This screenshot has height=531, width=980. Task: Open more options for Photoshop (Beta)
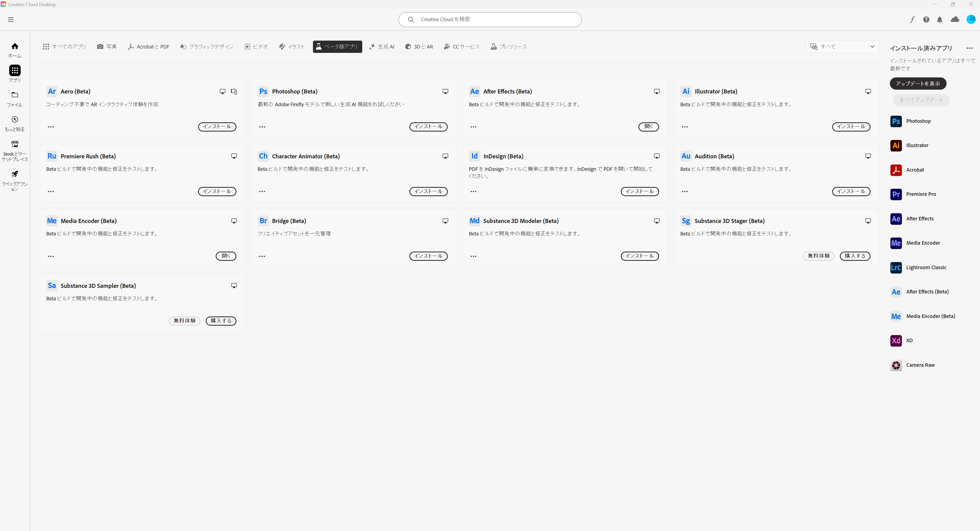[x=262, y=127]
